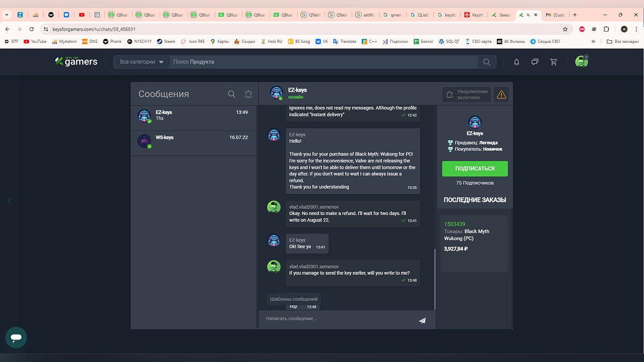Expand the 'Все закладки' bookmarks folder
The width and height of the screenshot is (644, 362).
point(621,41)
